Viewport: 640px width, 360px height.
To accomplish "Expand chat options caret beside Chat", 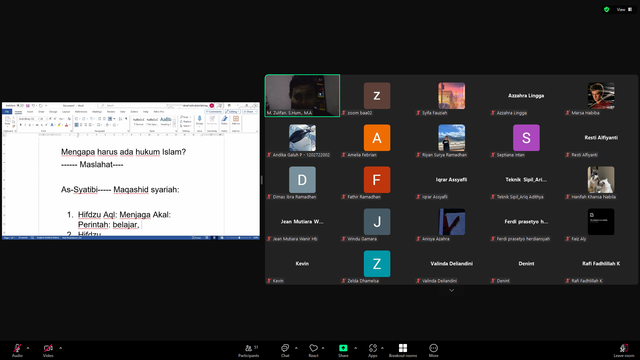I will 296,348.
